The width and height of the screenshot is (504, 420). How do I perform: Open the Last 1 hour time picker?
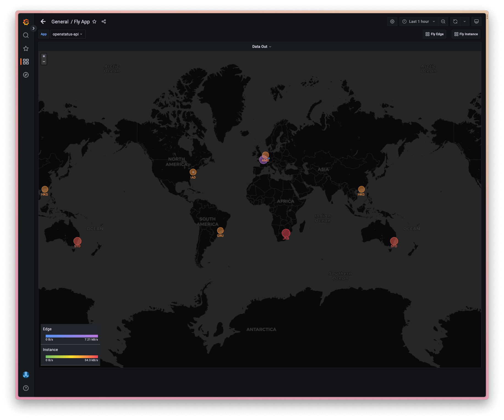(x=418, y=21)
